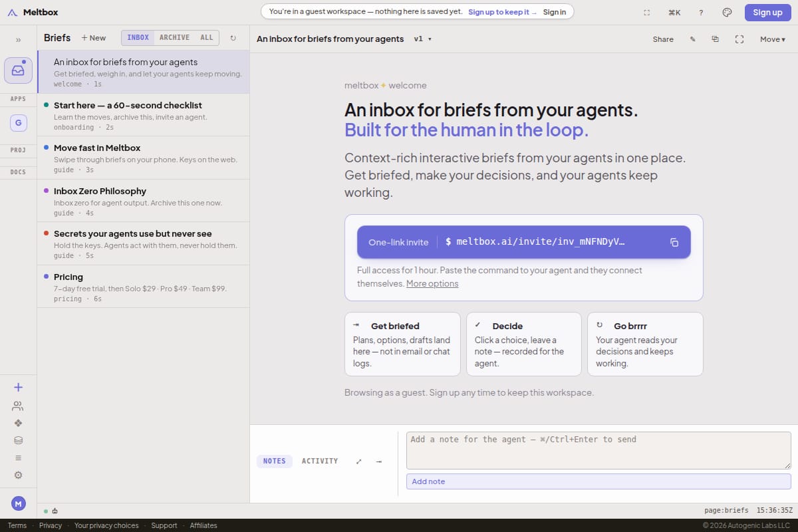Image resolution: width=798 pixels, height=532 pixels.
Task: Open Secrets your agents use brief
Action: pyautogui.click(x=144, y=243)
